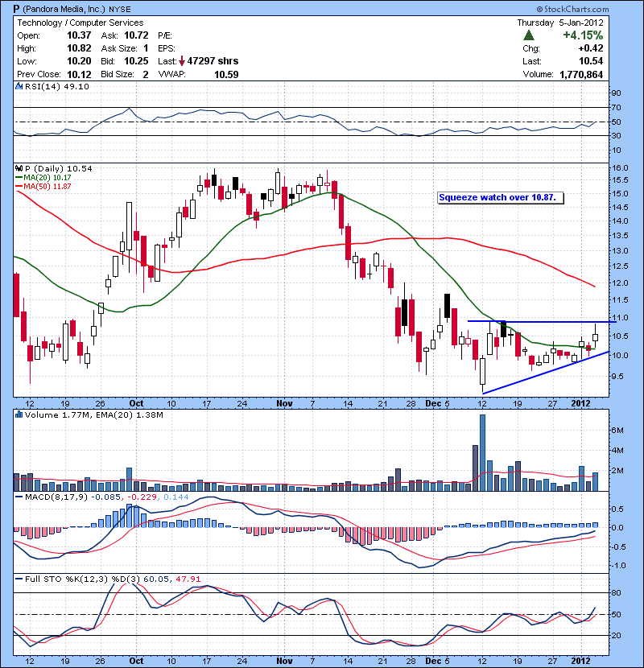Click the Chg value +0.42
644x668 pixels.
pos(591,48)
